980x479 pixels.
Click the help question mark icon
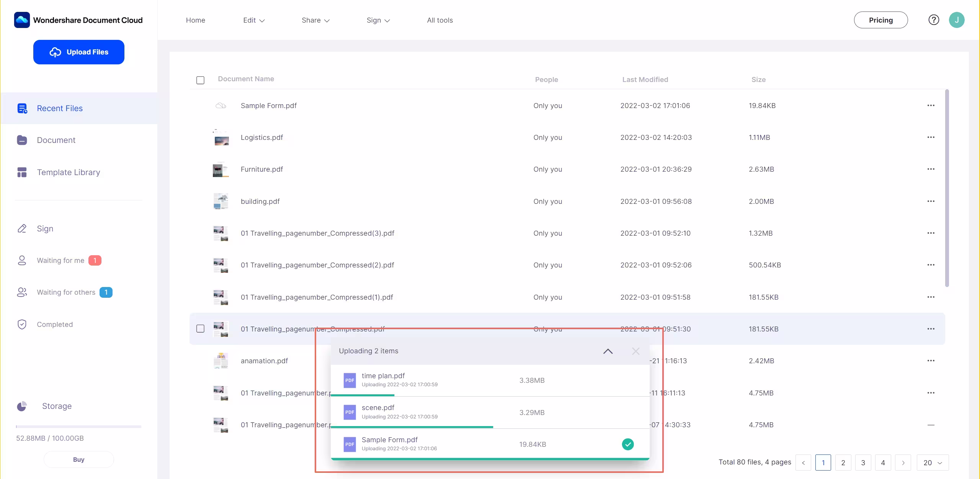tap(934, 20)
